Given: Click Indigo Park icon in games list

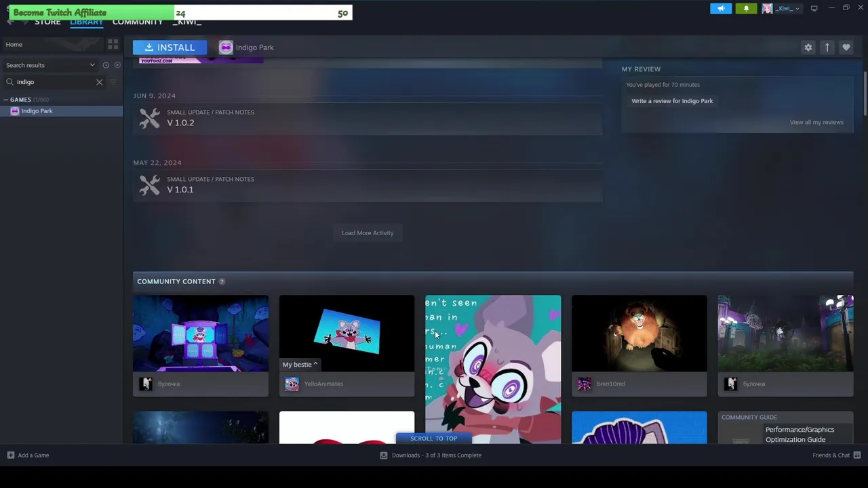Looking at the screenshot, I should [x=15, y=111].
